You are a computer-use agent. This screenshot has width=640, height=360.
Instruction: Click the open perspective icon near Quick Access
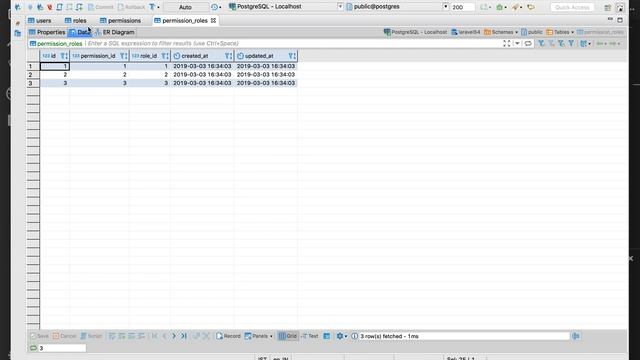(608, 7)
